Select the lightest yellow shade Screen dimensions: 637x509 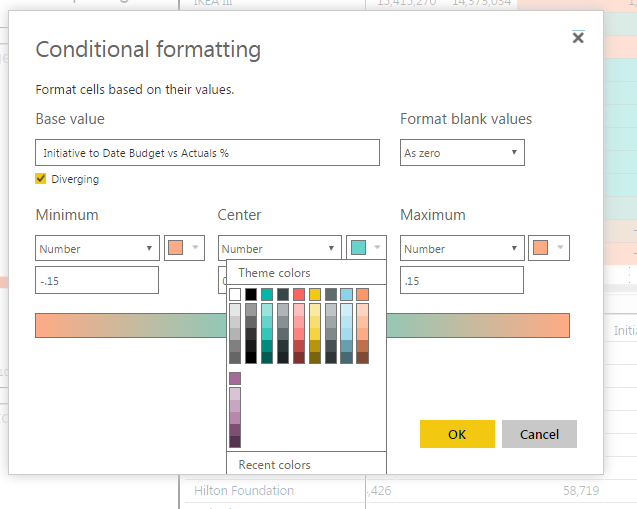pyautogui.click(x=315, y=310)
